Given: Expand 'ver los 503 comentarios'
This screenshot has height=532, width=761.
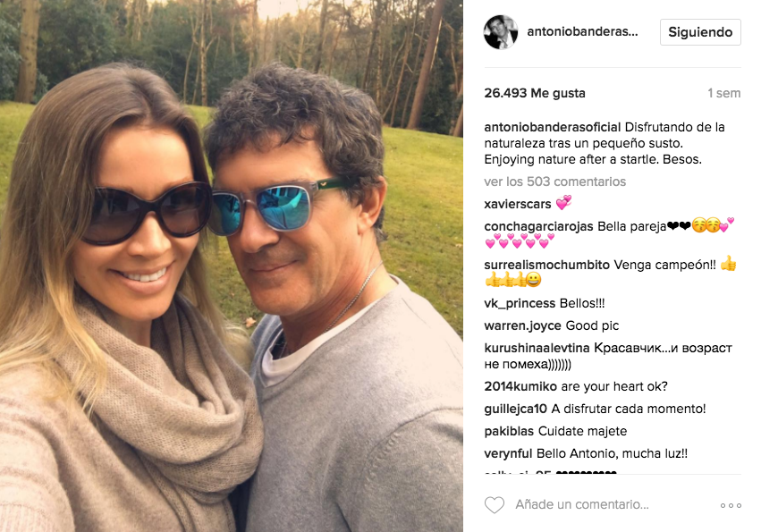Looking at the screenshot, I should [x=554, y=182].
